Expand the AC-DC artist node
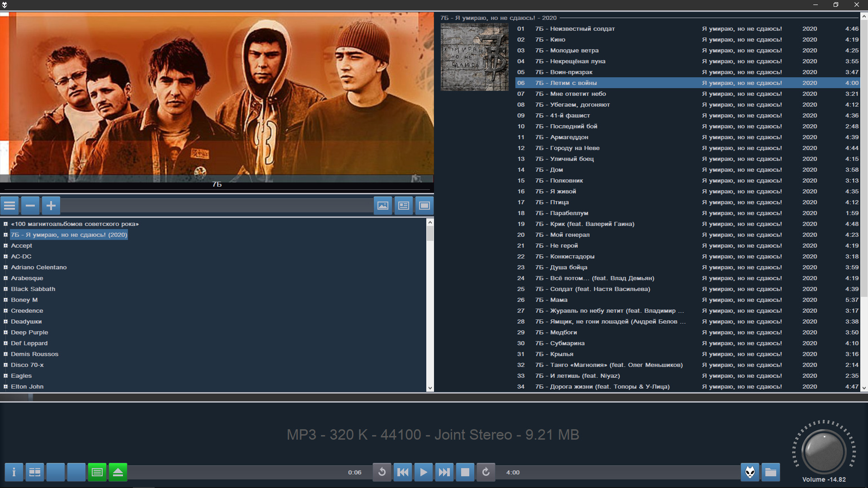868x488 pixels. point(6,257)
